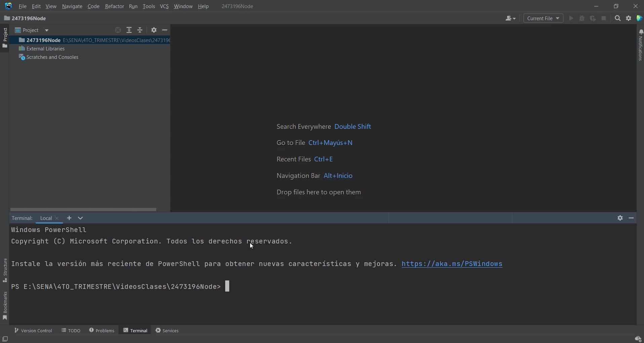644x343 pixels.
Task: Start debugging with the bug icon
Action: 582,18
